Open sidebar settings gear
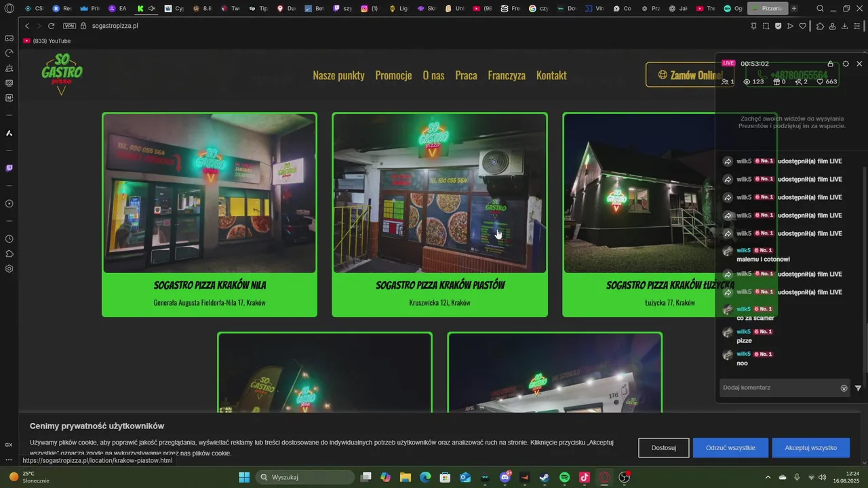Image resolution: width=868 pixels, height=488 pixels. [9, 268]
